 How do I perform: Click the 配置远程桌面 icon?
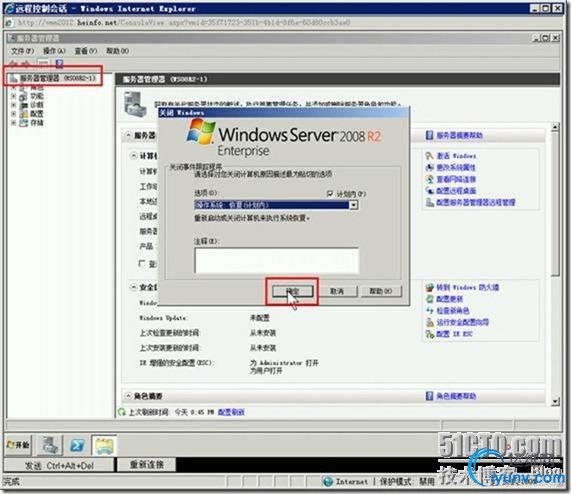tap(429, 190)
